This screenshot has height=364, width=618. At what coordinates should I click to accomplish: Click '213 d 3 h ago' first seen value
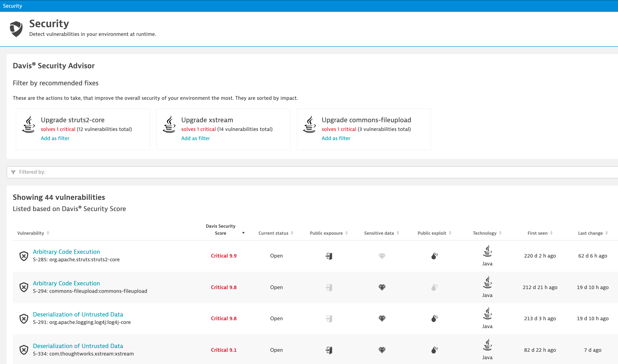pyautogui.click(x=540, y=318)
